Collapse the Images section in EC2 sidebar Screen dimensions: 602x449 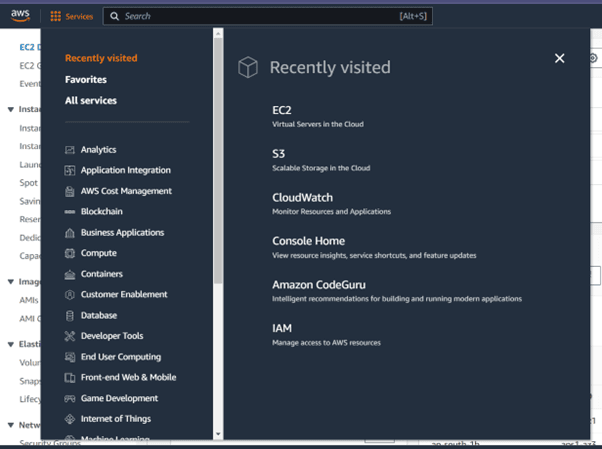11,282
